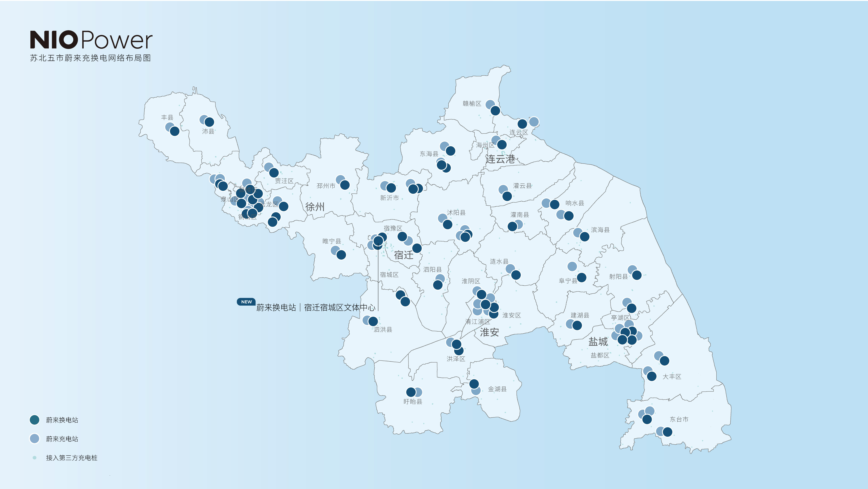Image resolution: width=868 pixels, height=489 pixels.
Task: Click the tiny 接入第三方充电桩 legend dot
Action: coord(34,458)
